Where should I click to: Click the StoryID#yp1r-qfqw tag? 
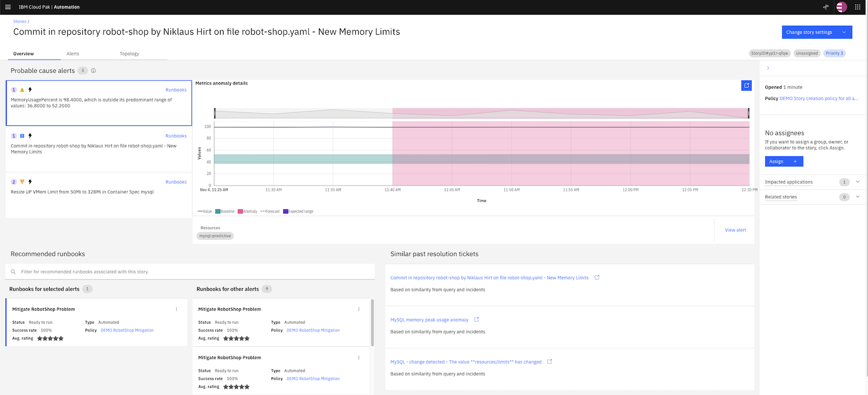point(770,53)
